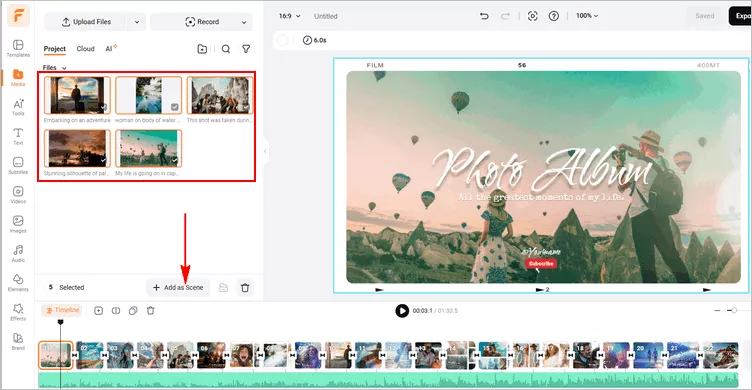This screenshot has width=752, height=390.
Task: Add a new scene from timeline toolbar
Action: [98, 311]
